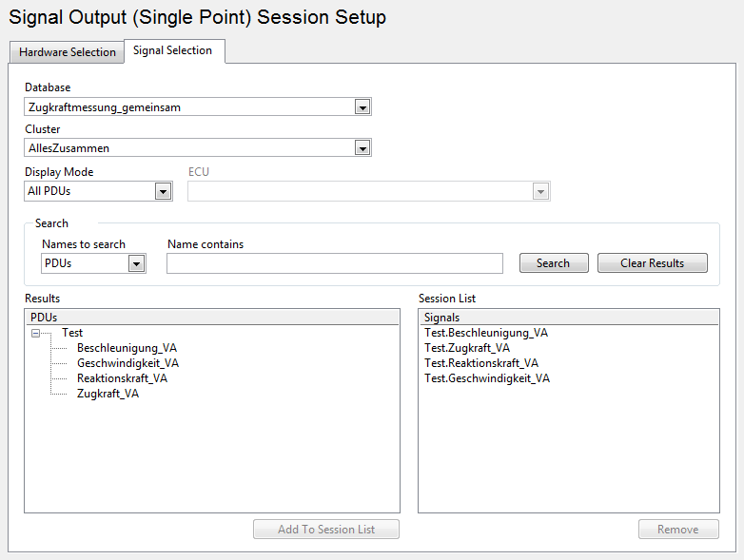Click the Signals column header in Session List
The width and height of the screenshot is (744, 560).
(x=568, y=318)
